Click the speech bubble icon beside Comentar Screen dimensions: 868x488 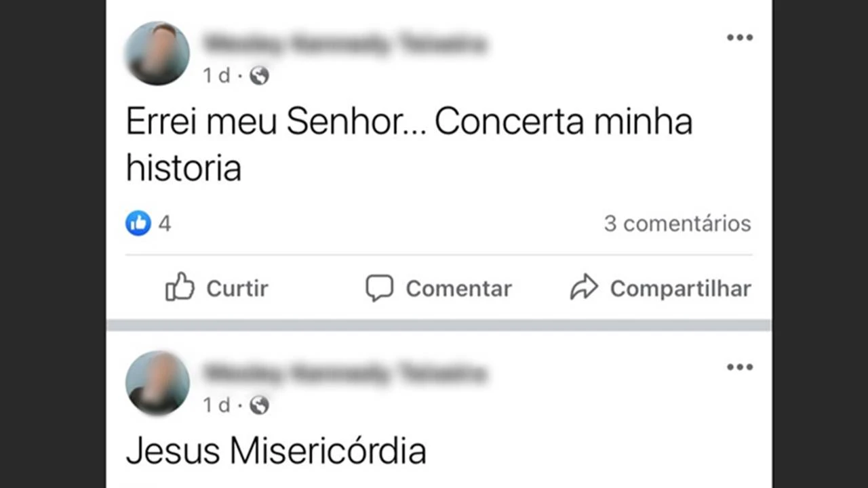point(379,288)
